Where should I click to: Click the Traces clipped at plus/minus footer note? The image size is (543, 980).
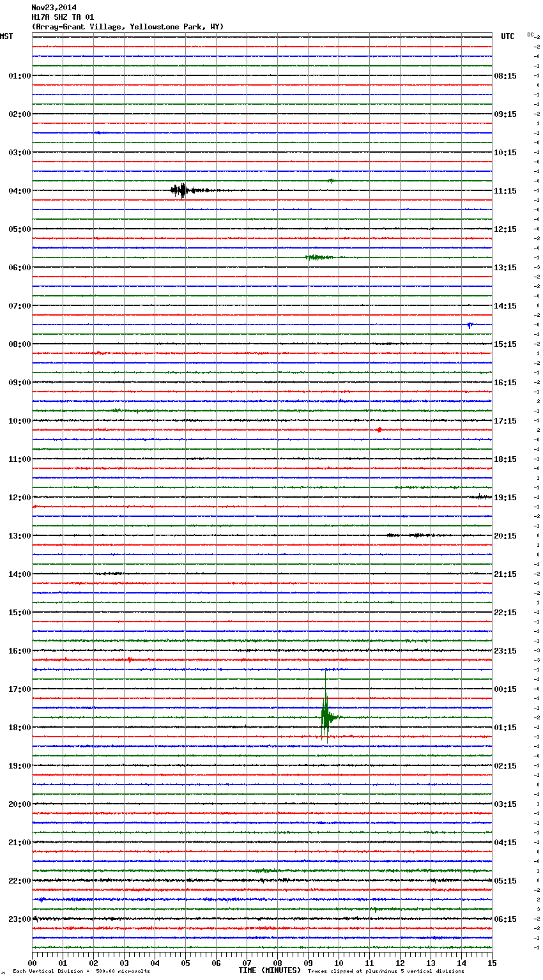tap(386, 972)
